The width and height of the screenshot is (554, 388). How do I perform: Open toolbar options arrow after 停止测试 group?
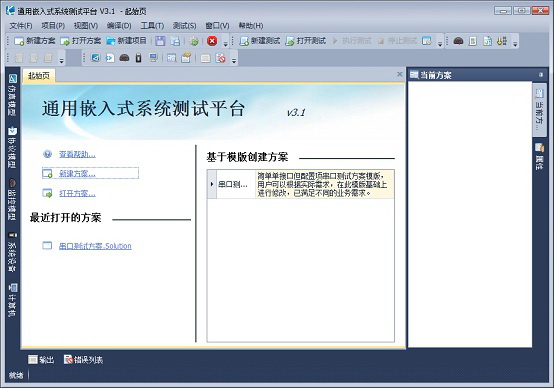440,44
